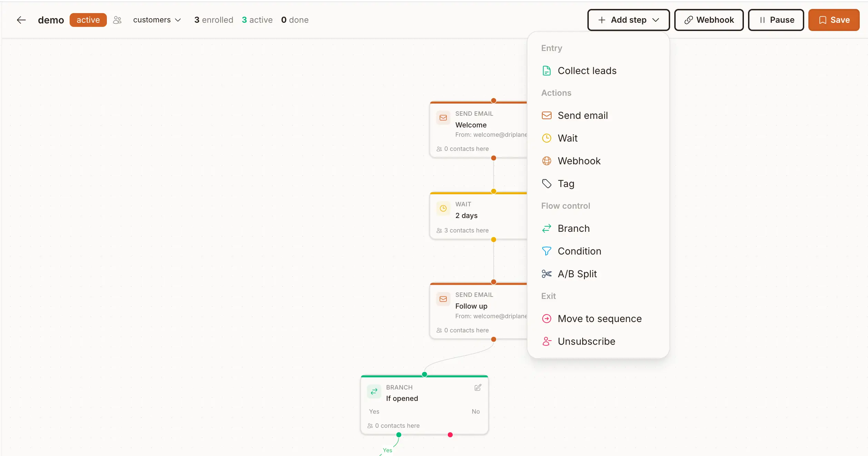
Task: Choose the Tag action option
Action: tap(566, 184)
